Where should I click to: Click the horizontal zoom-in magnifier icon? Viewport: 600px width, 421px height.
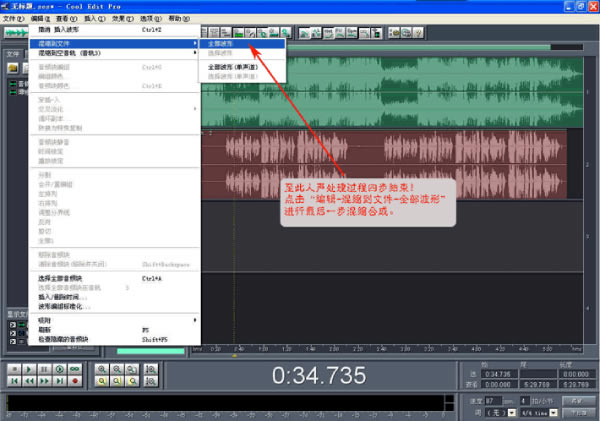103,369
